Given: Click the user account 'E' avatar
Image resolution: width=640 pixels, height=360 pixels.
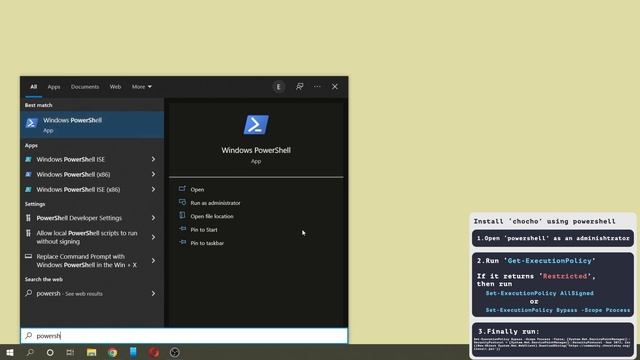Looking at the screenshot, I should point(279,87).
